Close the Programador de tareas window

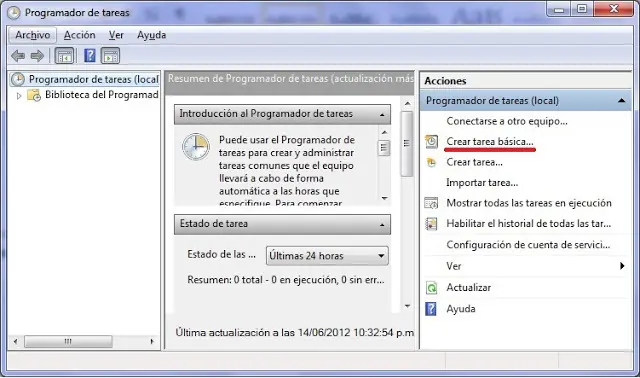tap(613, 9)
